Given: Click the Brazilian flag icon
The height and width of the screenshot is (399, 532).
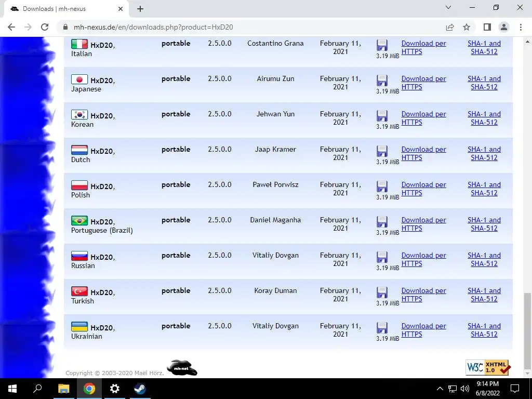Looking at the screenshot, I should 79,220.
